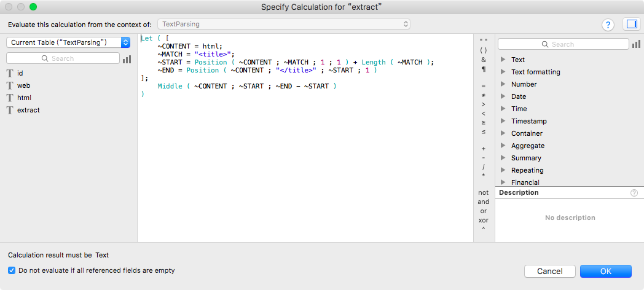
Task: Click the functions search box
Action: [x=563, y=44]
